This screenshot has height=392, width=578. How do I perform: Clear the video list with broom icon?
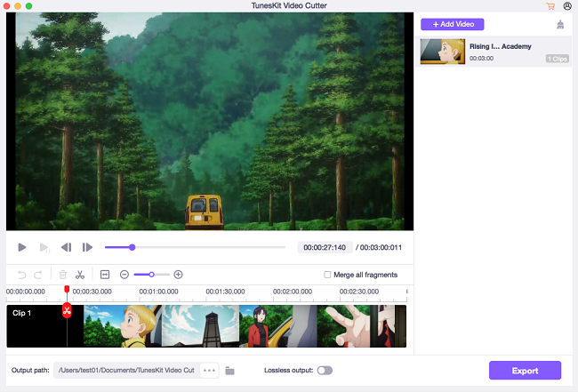[560, 24]
